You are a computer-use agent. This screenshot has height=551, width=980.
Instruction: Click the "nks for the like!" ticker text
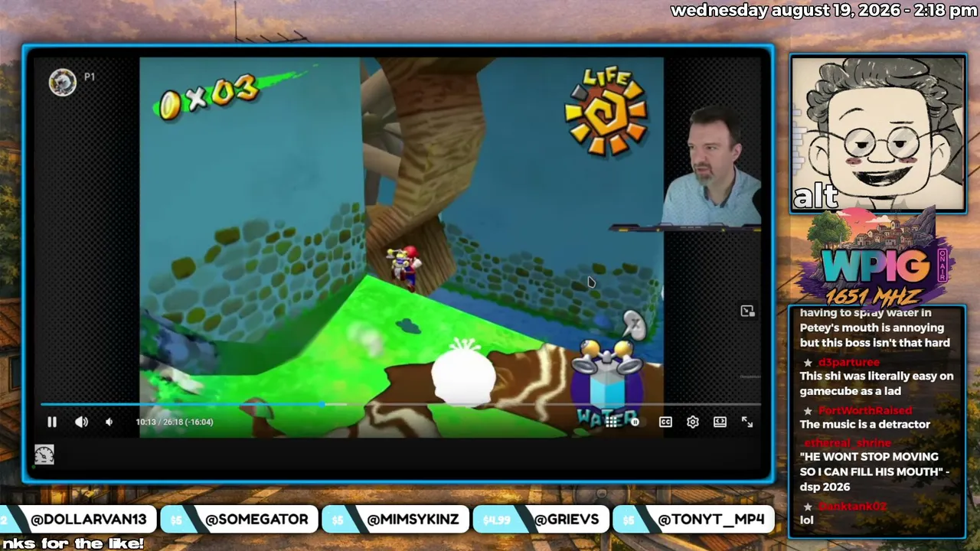coord(72,544)
